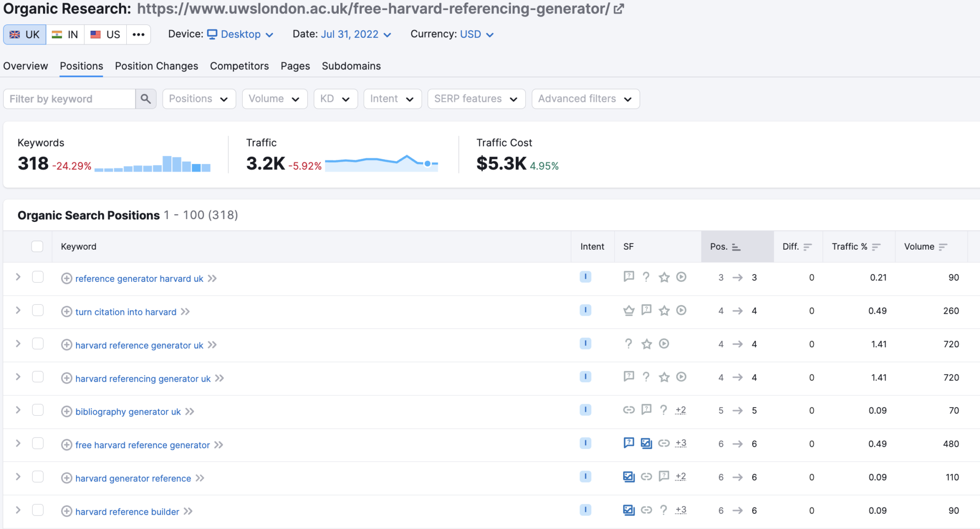
Task: Open the Positions filter dropdown
Action: pyautogui.click(x=199, y=99)
